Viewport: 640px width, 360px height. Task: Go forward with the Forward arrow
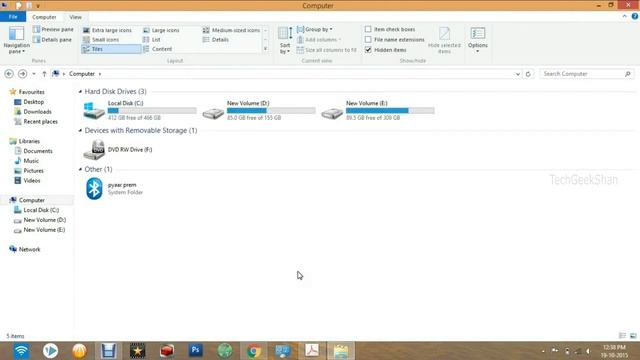tap(22, 74)
